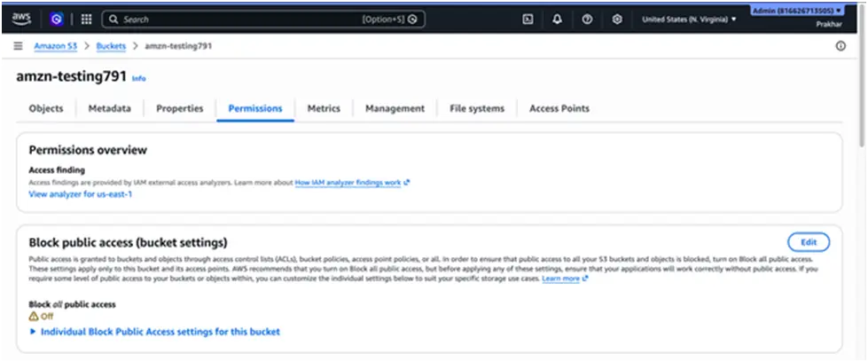Image resolution: width=868 pixels, height=362 pixels.
Task: Expand Individual Block Public Access settings
Action: coord(155,332)
